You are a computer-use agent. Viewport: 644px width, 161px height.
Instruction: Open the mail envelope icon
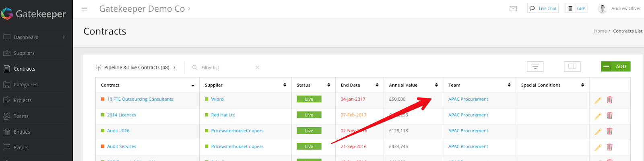513,8
